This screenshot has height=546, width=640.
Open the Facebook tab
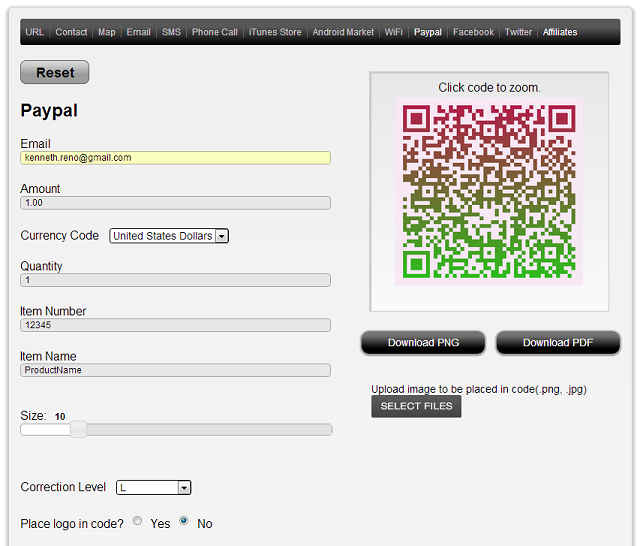tap(473, 32)
